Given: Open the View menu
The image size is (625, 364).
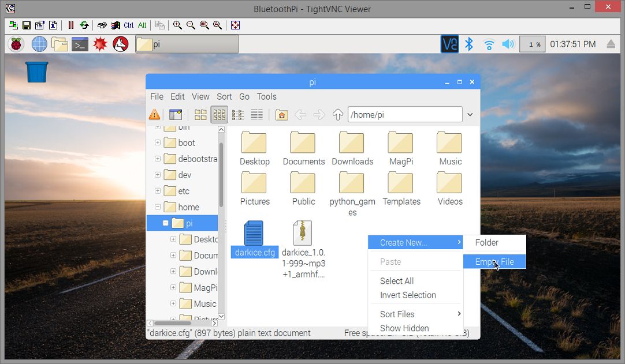Looking at the screenshot, I should tap(200, 97).
